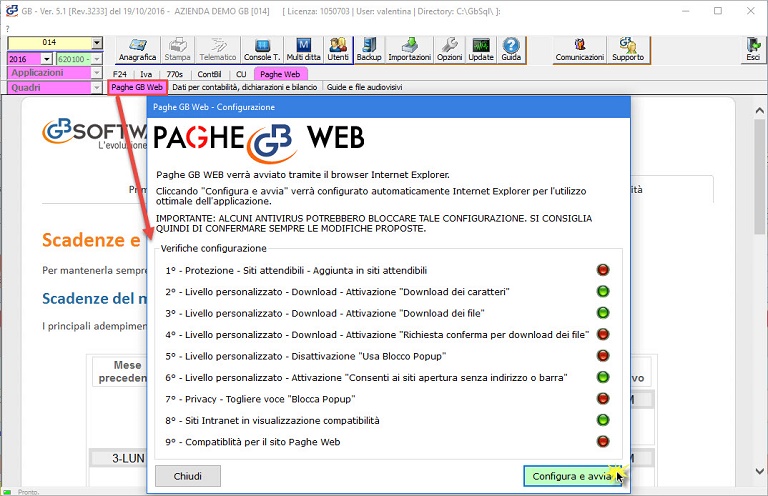
Task: Switch to the CU tab
Action: coord(241,74)
